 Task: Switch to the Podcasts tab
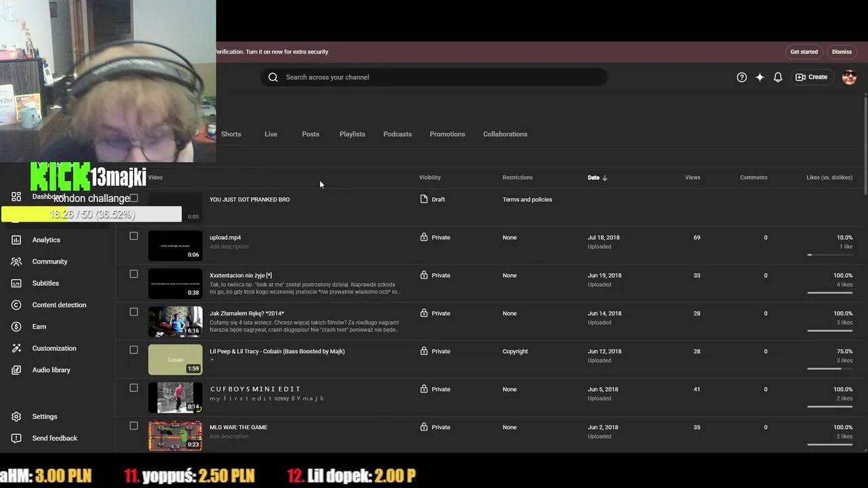point(397,134)
